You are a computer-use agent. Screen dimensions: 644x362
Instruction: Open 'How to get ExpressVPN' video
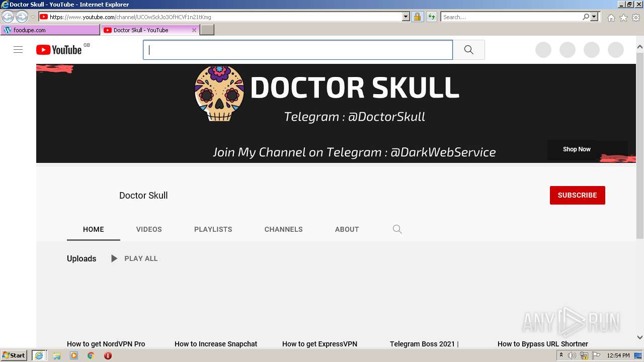pyautogui.click(x=319, y=344)
